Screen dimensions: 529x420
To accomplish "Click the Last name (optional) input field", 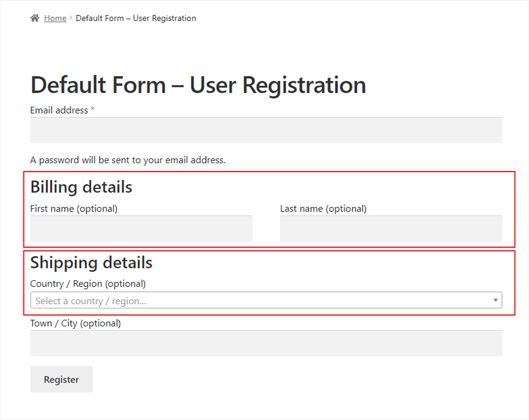I will tap(391, 228).
